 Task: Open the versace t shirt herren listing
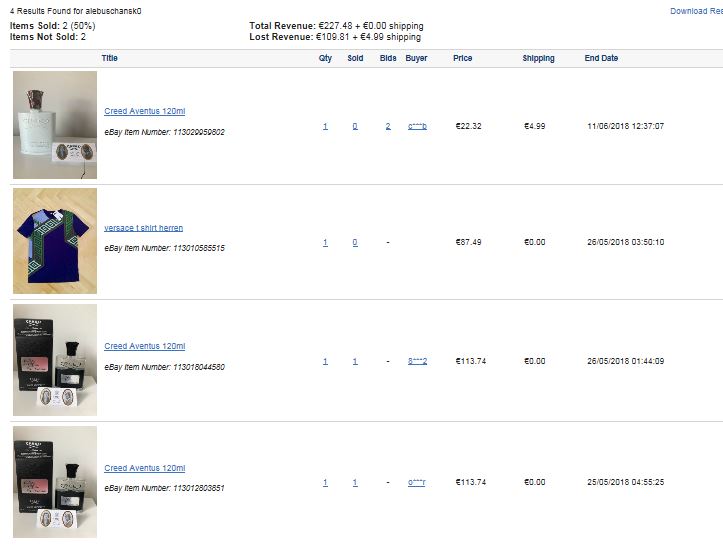click(143, 228)
